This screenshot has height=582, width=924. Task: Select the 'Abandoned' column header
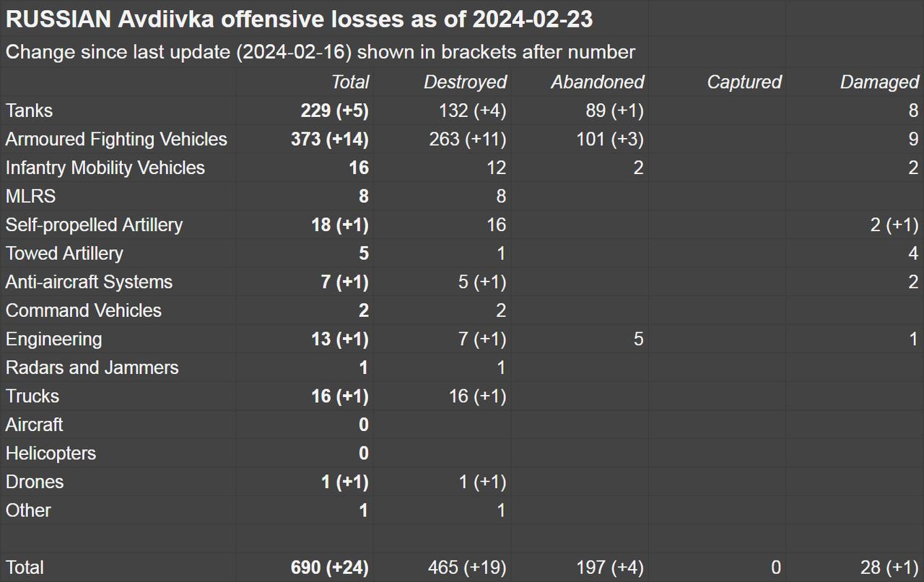(x=597, y=82)
